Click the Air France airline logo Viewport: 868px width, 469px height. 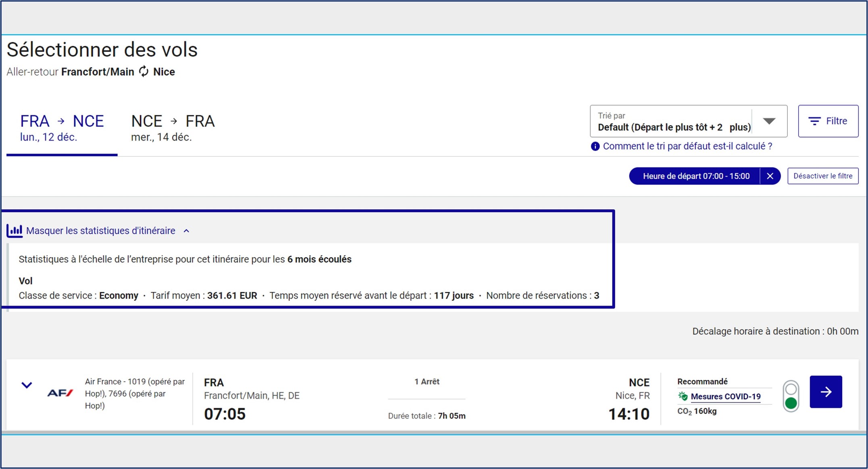[60, 393]
